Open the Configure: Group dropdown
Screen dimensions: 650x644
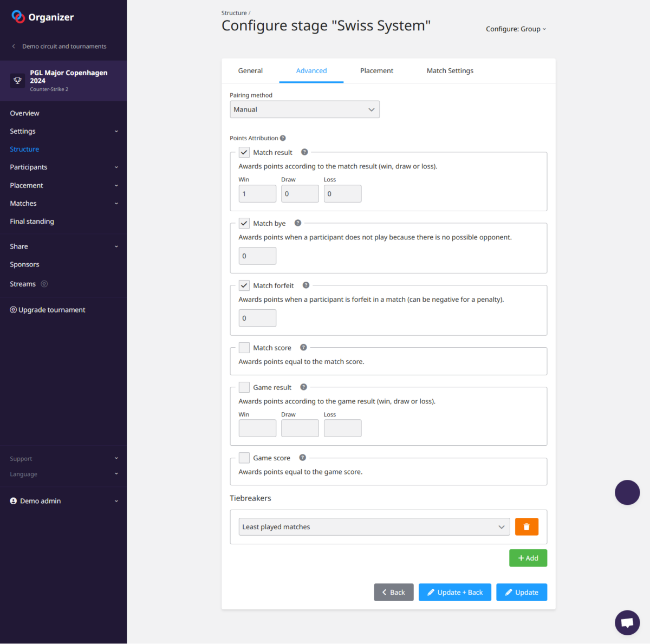[x=515, y=29]
